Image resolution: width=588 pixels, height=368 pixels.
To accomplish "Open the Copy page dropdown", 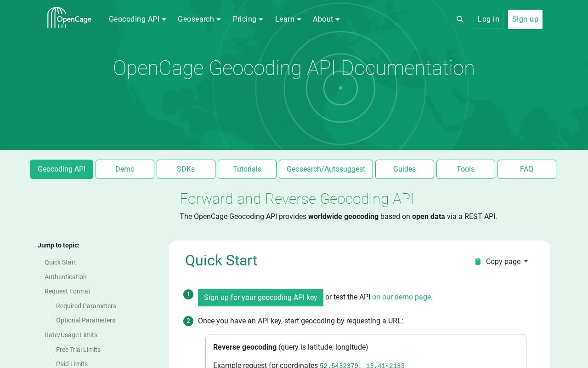I will coord(507,262).
